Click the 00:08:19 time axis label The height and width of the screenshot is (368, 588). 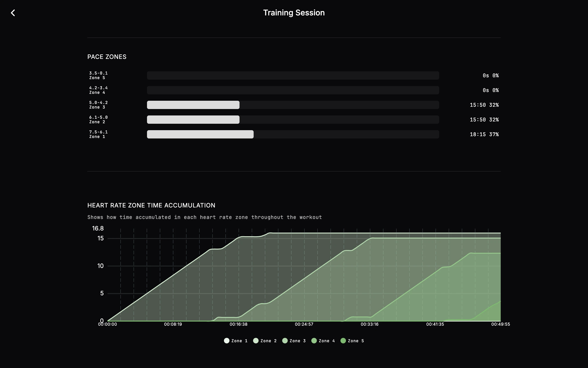pyautogui.click(x=173, y=324)
